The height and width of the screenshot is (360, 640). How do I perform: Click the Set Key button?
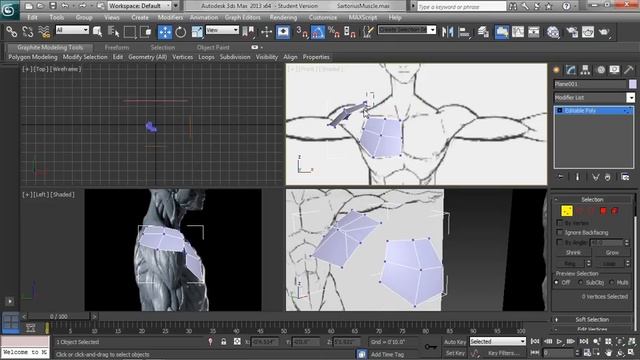click(x=455, y=353)
